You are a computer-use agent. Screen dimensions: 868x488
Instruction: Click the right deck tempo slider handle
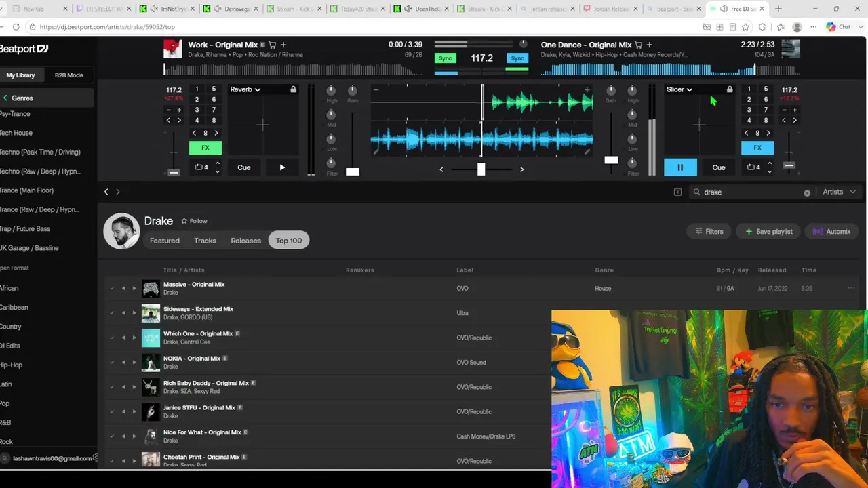pyautogui.click(x=789, y=165)
